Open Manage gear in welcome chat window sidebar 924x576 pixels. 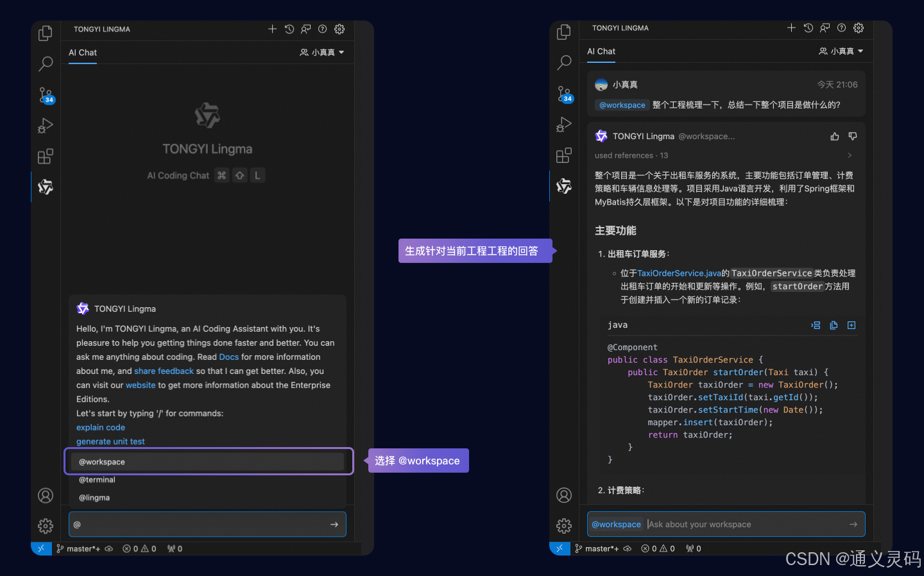[x=46, y=526]
